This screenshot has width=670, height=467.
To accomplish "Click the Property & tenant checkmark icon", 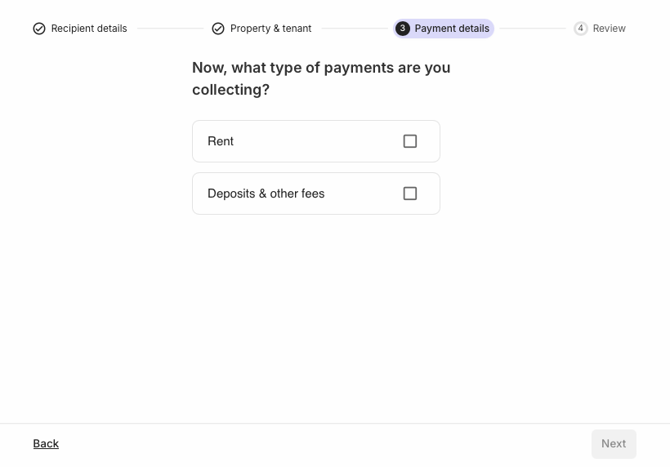I will click(x=218, y=29).
